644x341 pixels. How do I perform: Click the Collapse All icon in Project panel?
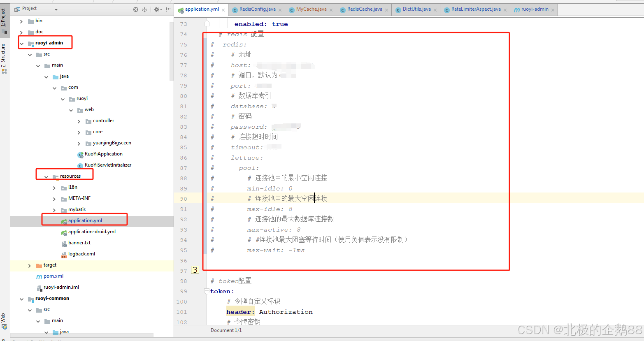(x=144, y=9)
